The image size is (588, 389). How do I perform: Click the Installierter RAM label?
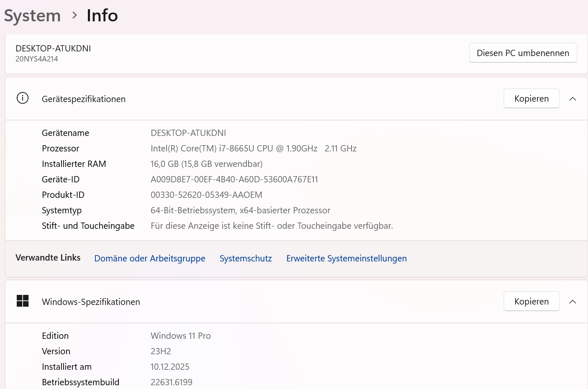74,164
